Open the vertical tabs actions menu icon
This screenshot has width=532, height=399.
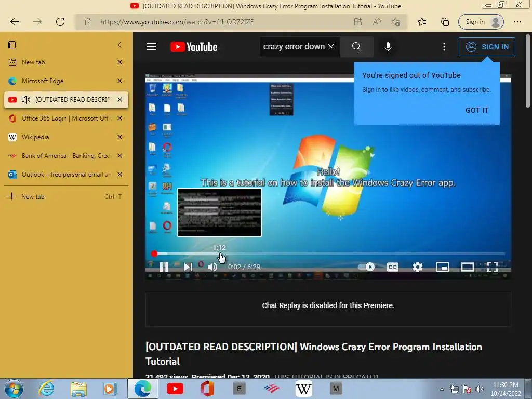tap(12, 45)
